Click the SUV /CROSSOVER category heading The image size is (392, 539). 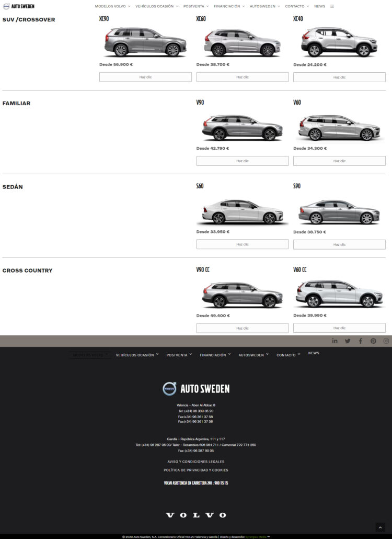click(29, 19)
